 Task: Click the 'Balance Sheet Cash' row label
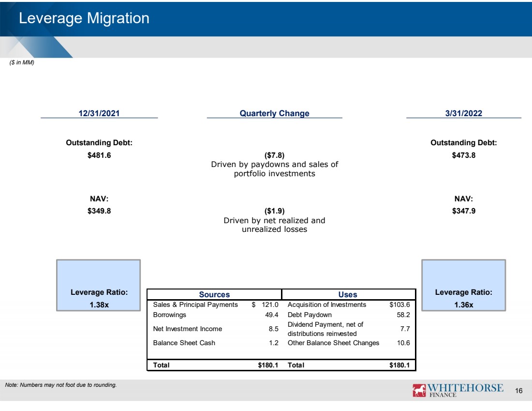(x=184, y=343)
